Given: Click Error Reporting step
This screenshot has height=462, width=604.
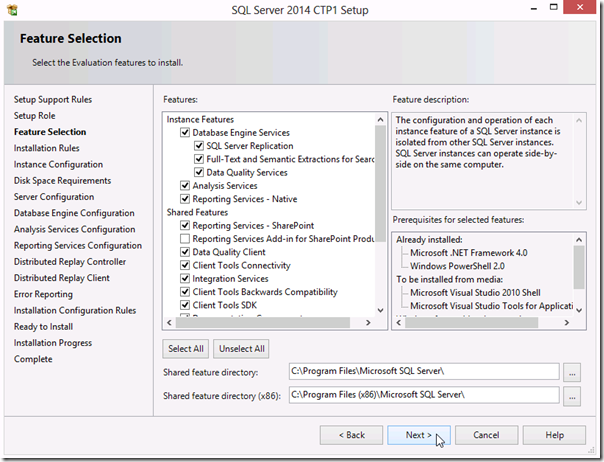Looking at the screenshot, I should pyautogui.click(x=43, y=294).
